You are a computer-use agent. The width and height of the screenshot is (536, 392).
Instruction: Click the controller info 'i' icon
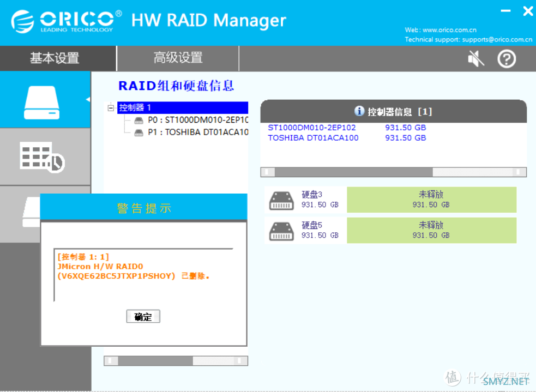pyautogui.click(x=359, y=111)
